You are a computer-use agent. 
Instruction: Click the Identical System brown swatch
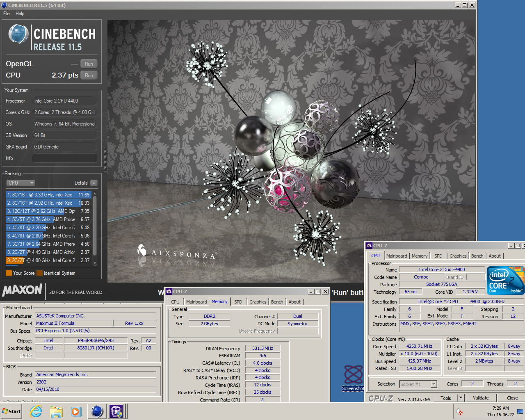pos(39,273)
